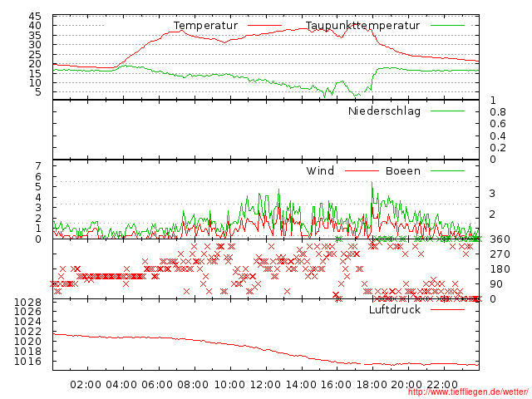This screenshot has width=532, height=399.
Task: Click the tieffliegen.de/wetter link
Action: pos(468,392)
